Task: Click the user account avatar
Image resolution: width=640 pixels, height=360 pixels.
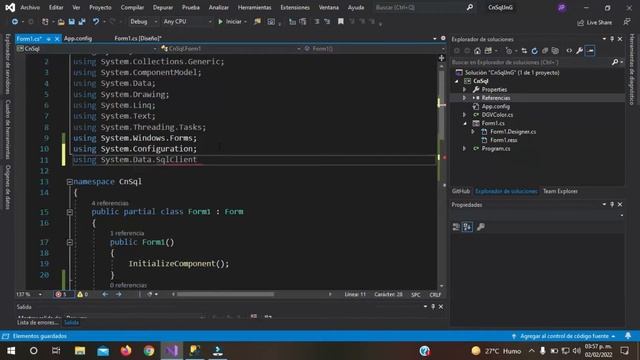Action: 562,8
